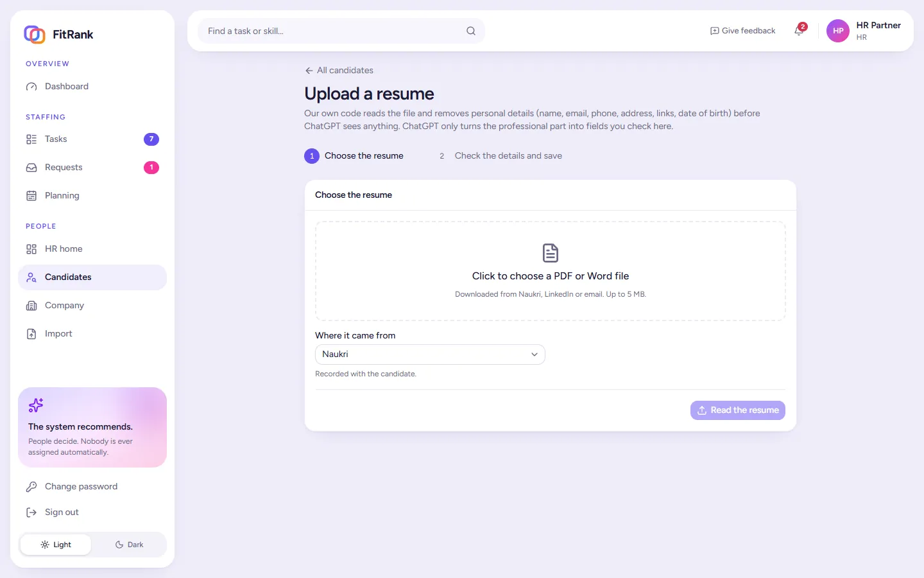Open Requests in sidebar

pyautogui.click(x=92, y=168)
